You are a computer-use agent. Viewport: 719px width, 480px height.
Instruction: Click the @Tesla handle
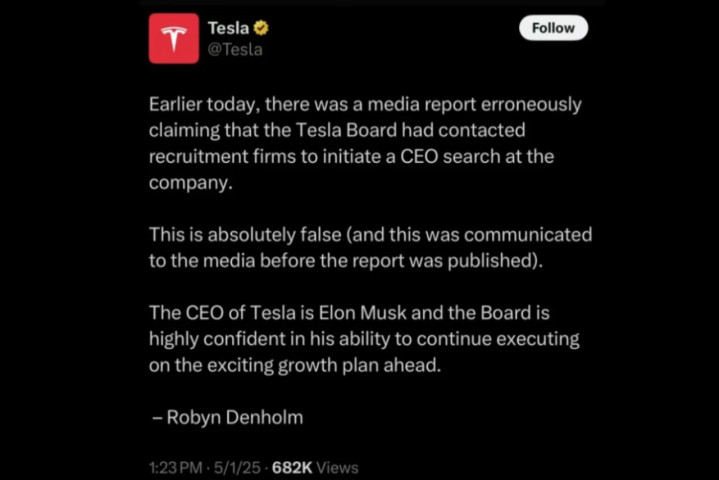(x=235, y=50)
